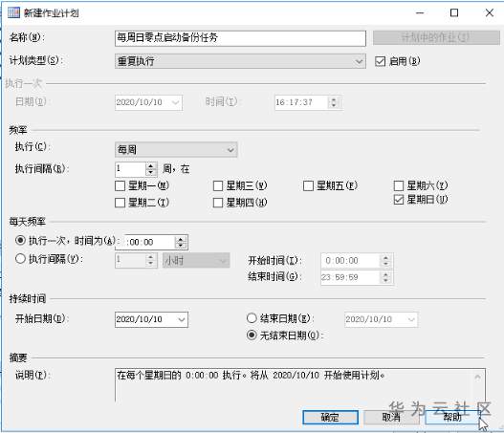
Task: Select the 无结束日期 radio button
Action: 252,336
